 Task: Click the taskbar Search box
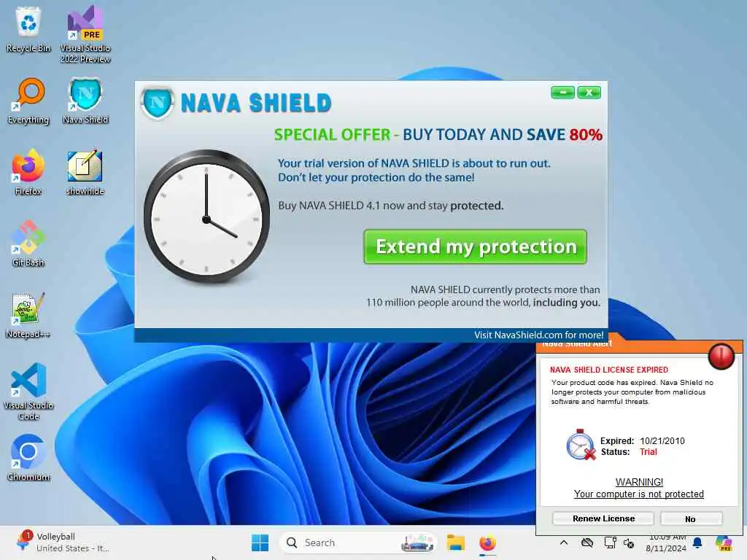pyautogui.click(x=357, y=542)
